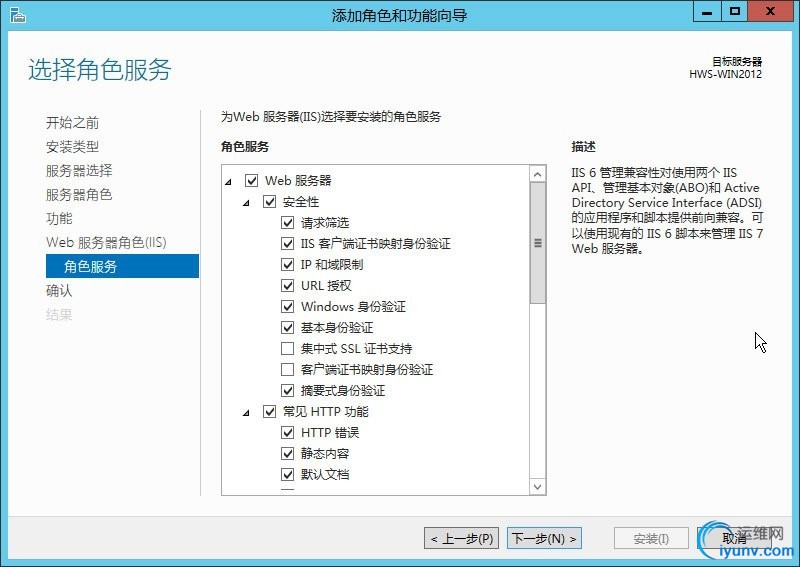Select the 默认文档 row text
The width and height of the screenshot is (800, 567).
324,474
